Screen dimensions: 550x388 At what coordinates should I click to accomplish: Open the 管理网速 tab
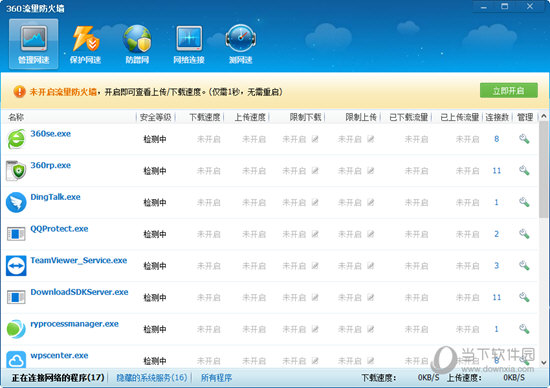coord(33,44)
